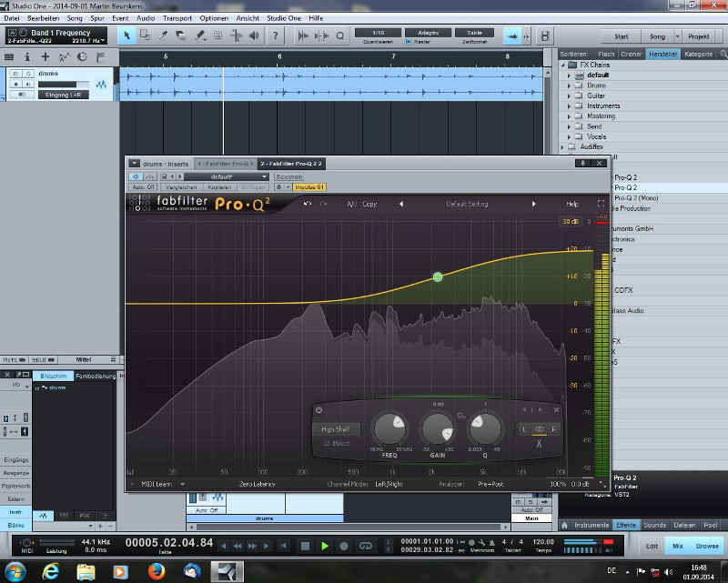The image size is (728, 583).
Task: Set band to Left channel only
Action: tap(524, 429)
